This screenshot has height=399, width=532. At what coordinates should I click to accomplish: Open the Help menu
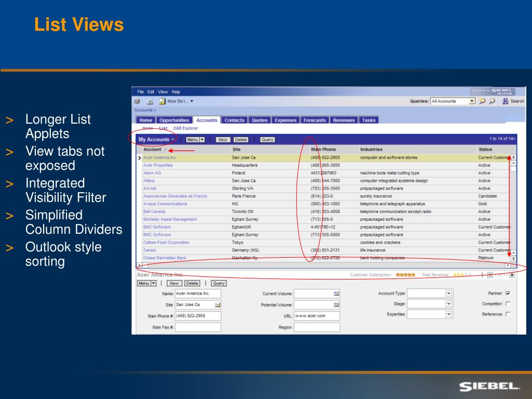click(176, 92)
